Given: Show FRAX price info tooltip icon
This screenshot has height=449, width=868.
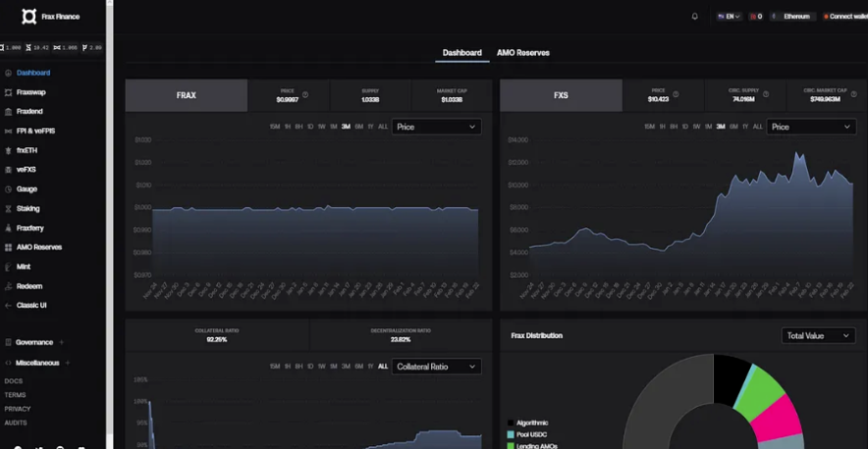Looking at the screenshot, I should pos(305,94).
